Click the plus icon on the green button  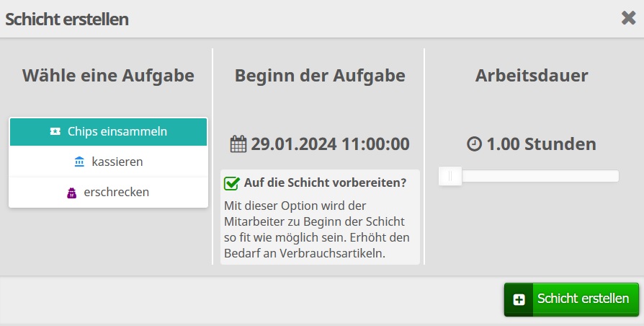coord(519,299)
